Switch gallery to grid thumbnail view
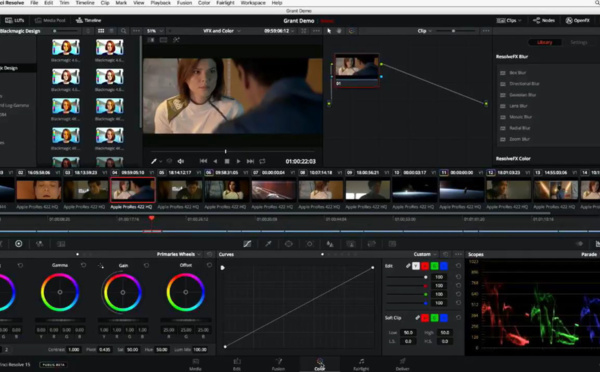This screenshot has height=372, width=600. point(101,31)
